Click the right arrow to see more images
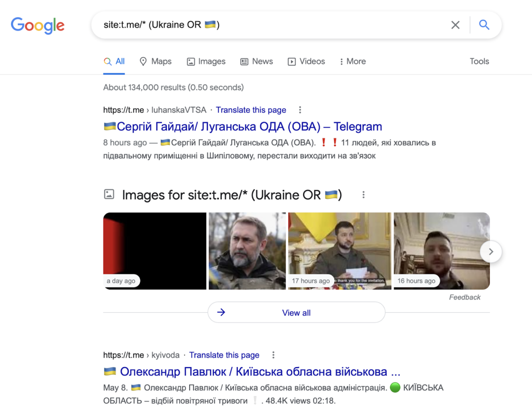 (491, 251)
